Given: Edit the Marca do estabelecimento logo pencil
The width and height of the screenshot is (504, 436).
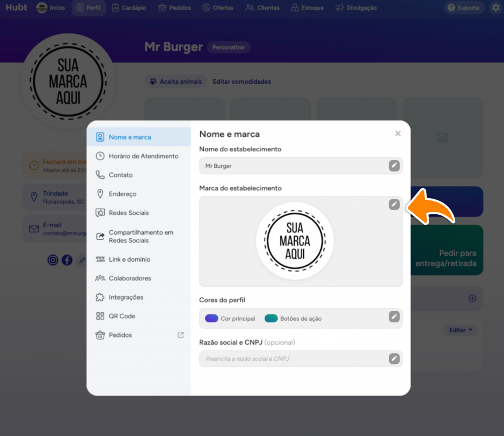Looking at the screenshot, I should point(394,204).
